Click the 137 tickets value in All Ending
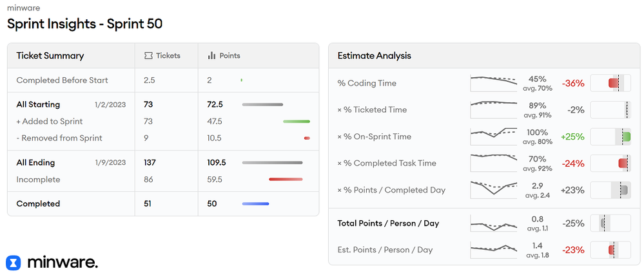Image resolution: width=644 pixels, height=280 pixels. (x=150, y=163)
